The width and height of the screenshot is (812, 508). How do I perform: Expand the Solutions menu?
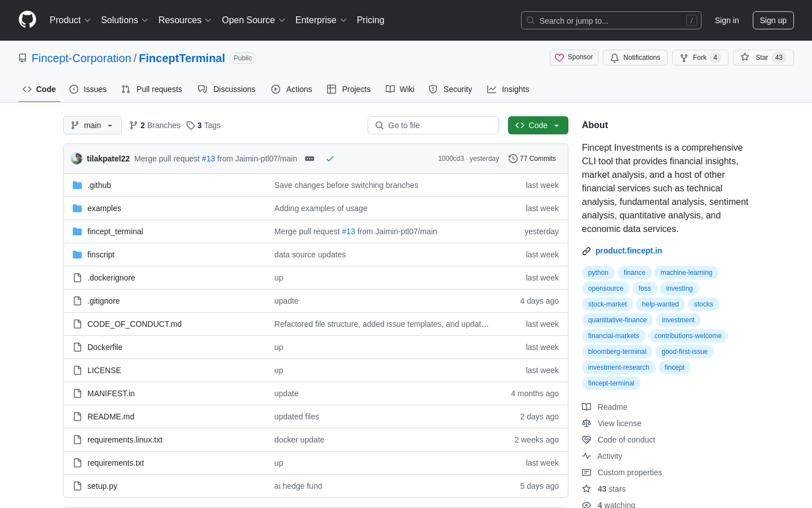click(x=124, y=20)
